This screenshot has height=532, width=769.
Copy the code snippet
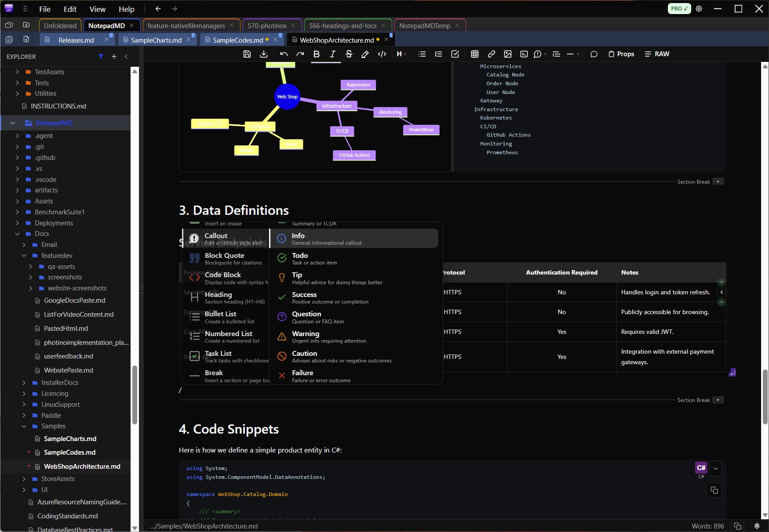[x=714, y=490]
